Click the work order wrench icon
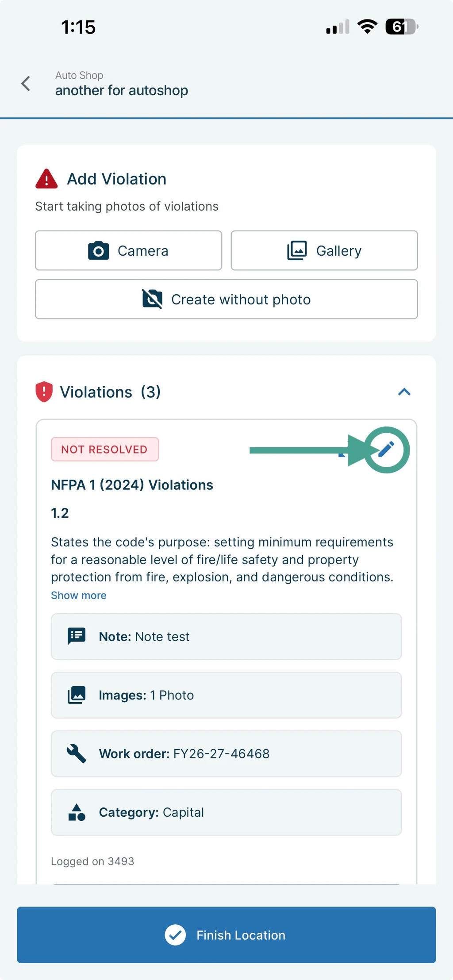 tap(77, 753)
